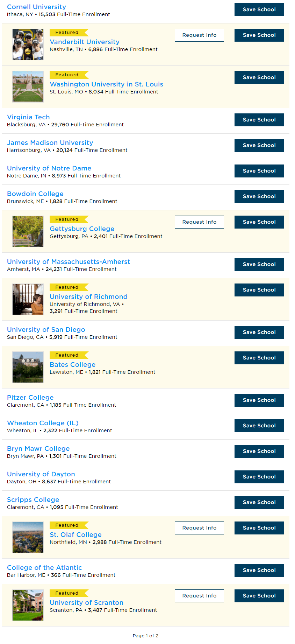The width and height of the screenshot is (295, 644).
Task: Open the James Madison University link
Action: 50,143
